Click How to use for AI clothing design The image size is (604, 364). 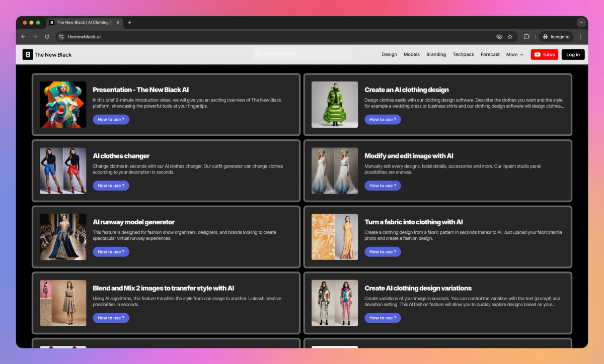383,120
